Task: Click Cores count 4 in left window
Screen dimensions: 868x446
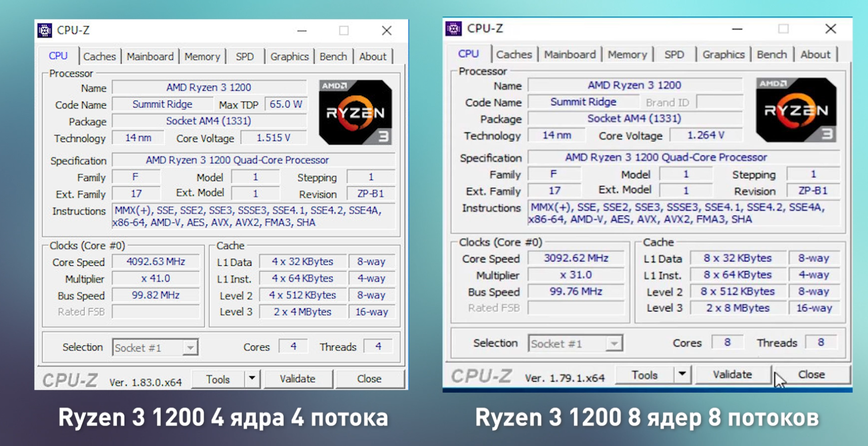Action: (x=293, y=346)
